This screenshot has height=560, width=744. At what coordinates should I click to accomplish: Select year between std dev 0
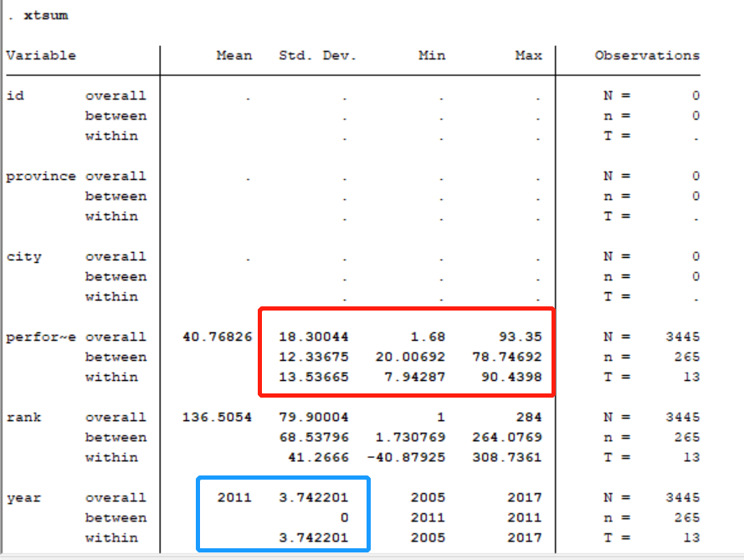click(345, 518)
